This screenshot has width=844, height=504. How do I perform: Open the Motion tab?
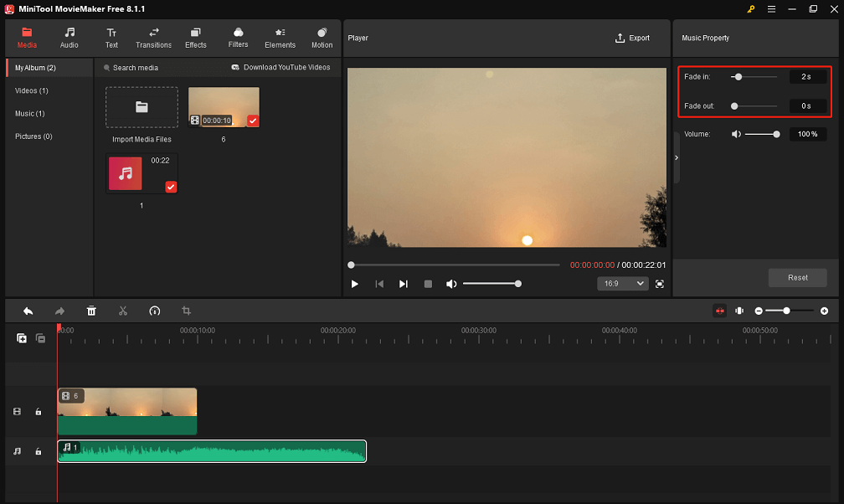(322, 39)
